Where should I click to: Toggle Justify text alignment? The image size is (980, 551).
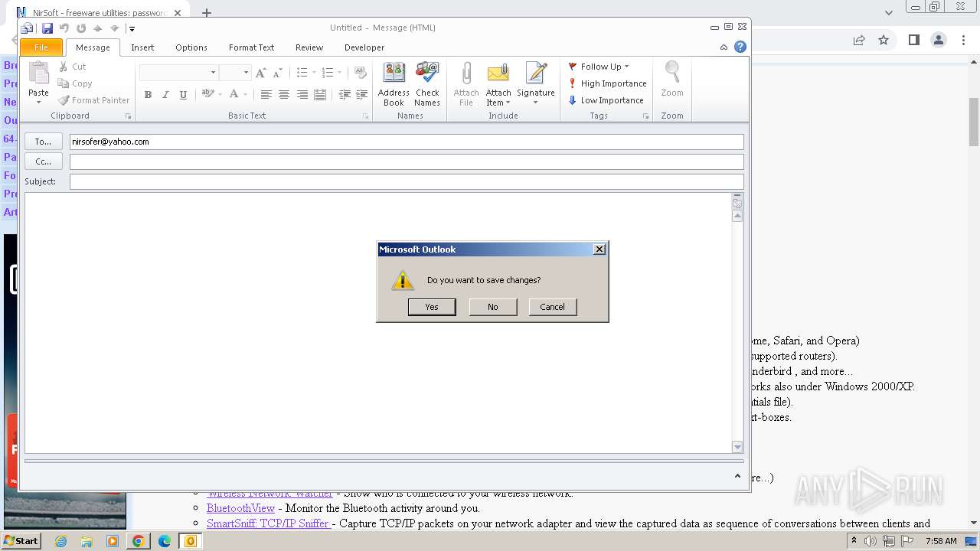tap(320, 95)
